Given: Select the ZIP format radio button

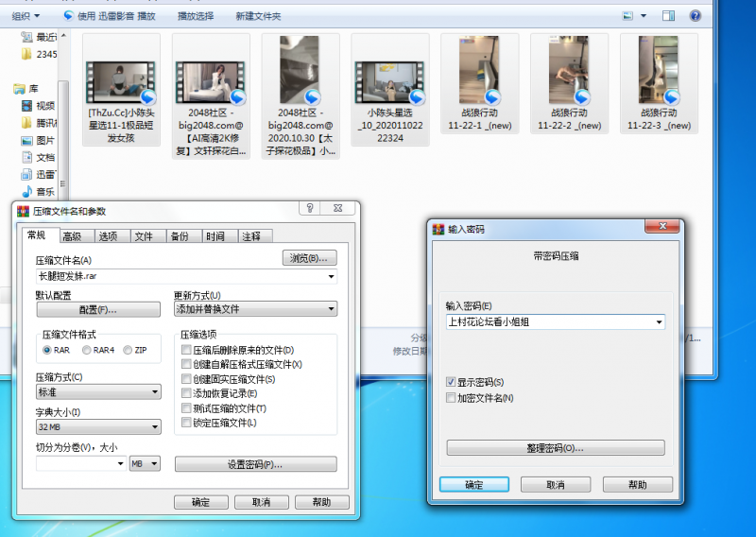Looking at the screenshot, I should [128, 350].
